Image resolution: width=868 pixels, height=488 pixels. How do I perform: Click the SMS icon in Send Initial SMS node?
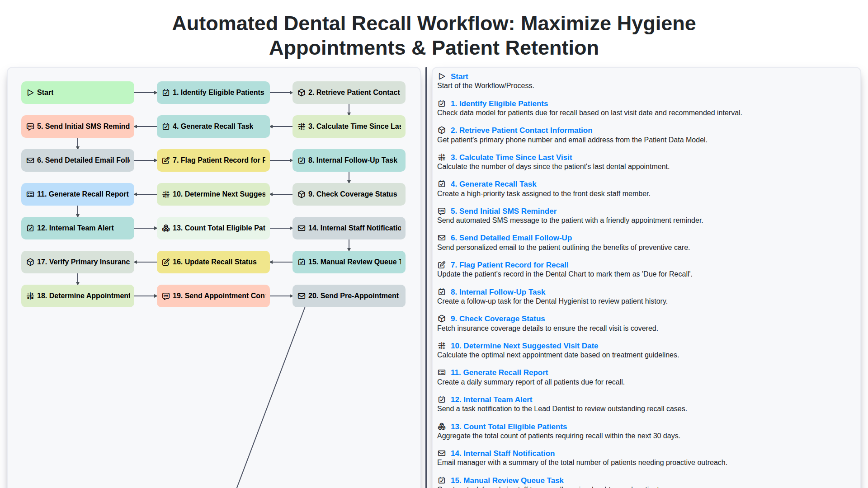click(x=30, y=127)
